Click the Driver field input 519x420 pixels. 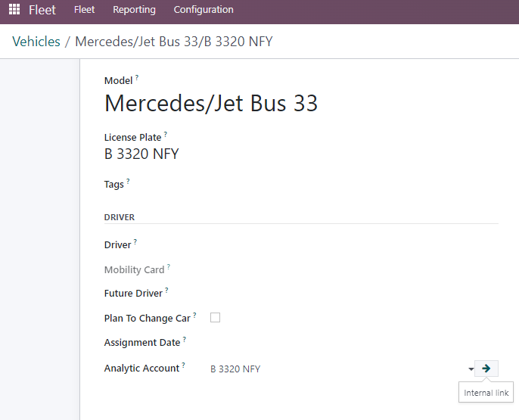(354, 245)
